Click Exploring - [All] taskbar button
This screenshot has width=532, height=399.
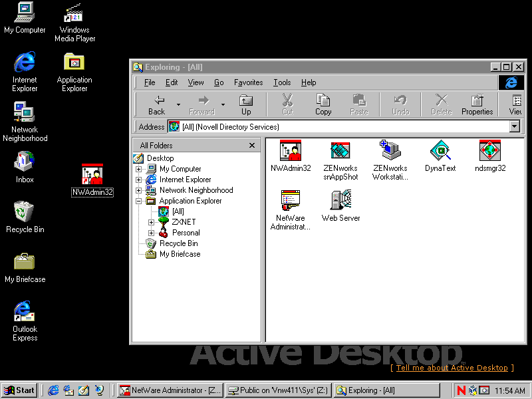pyautogui.click(x=386, y=390)
